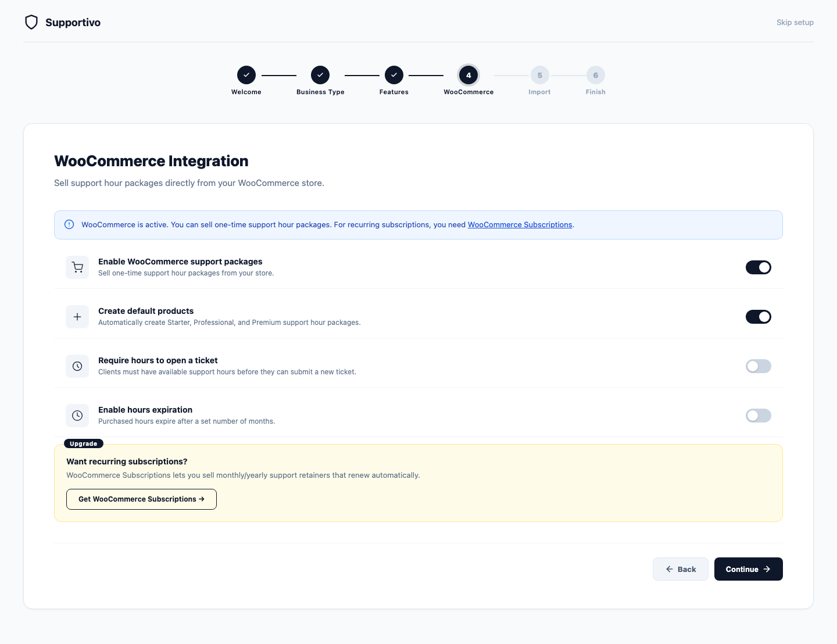Click the Continue button
This screenshot has height=644, width=837.
point(749,569)
